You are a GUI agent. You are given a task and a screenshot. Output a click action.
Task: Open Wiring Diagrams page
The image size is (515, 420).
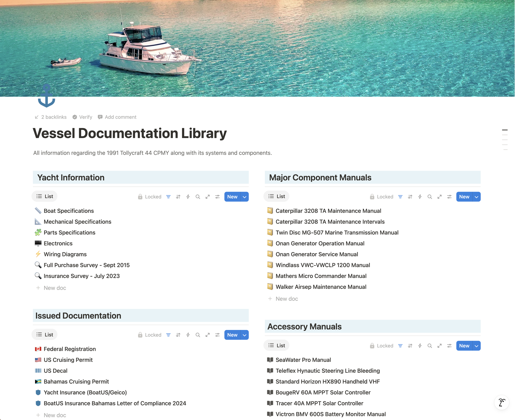click(x=65, y=254)
